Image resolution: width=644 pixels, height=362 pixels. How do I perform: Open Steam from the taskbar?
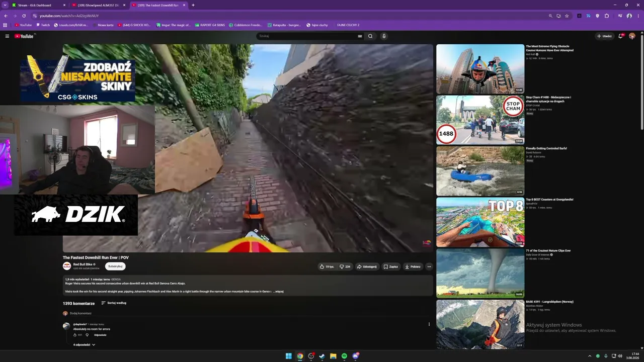322,356
